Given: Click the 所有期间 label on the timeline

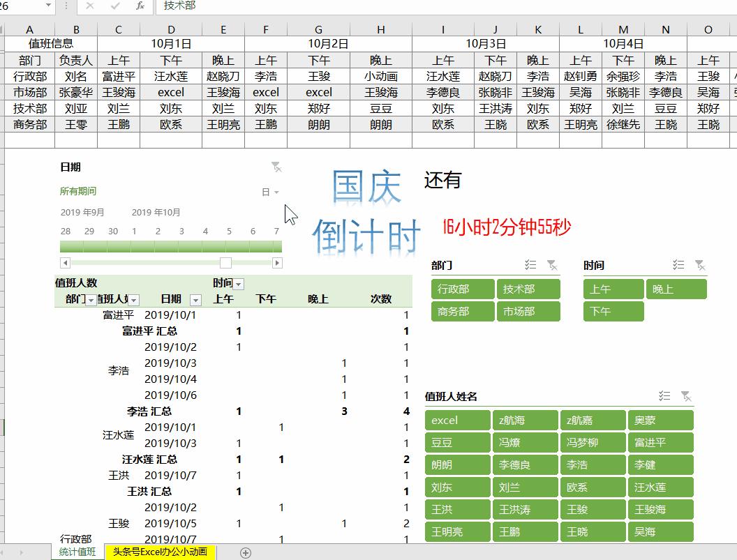Looking at the screenshot, I should pos(77,190).
